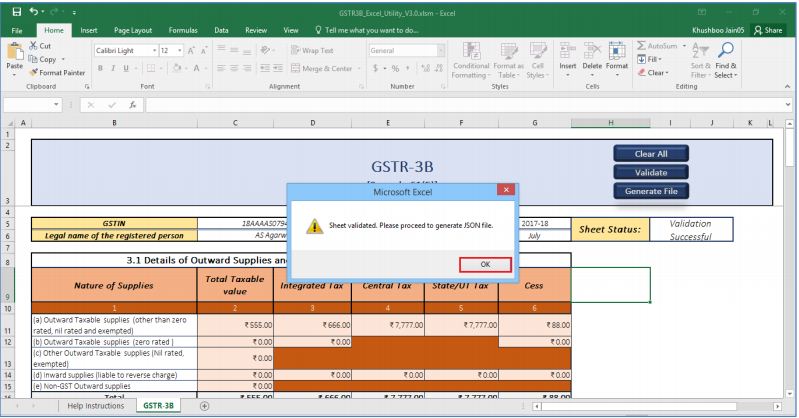Click the Validation Successful status cell
Screen dimensions: 799x418
691,229
